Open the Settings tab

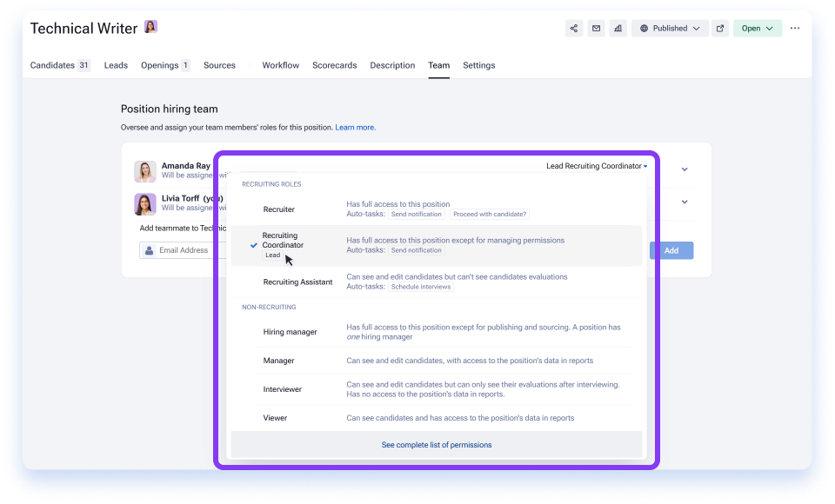pos(478,65)
